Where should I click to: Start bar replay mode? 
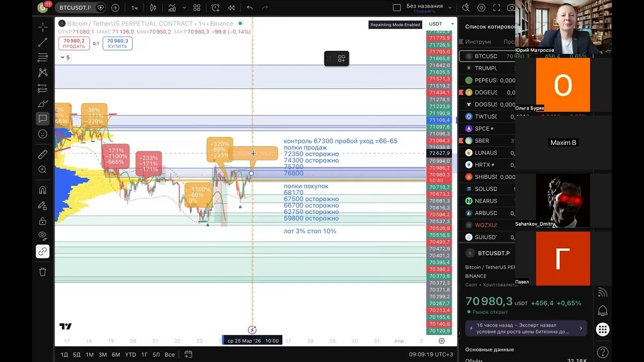(231, 8)
